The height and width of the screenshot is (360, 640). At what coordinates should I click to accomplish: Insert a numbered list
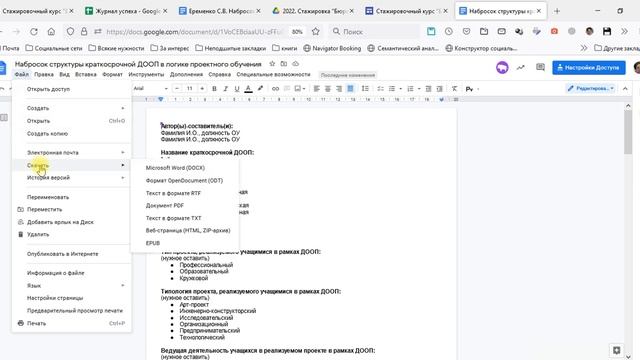point(411,89)
